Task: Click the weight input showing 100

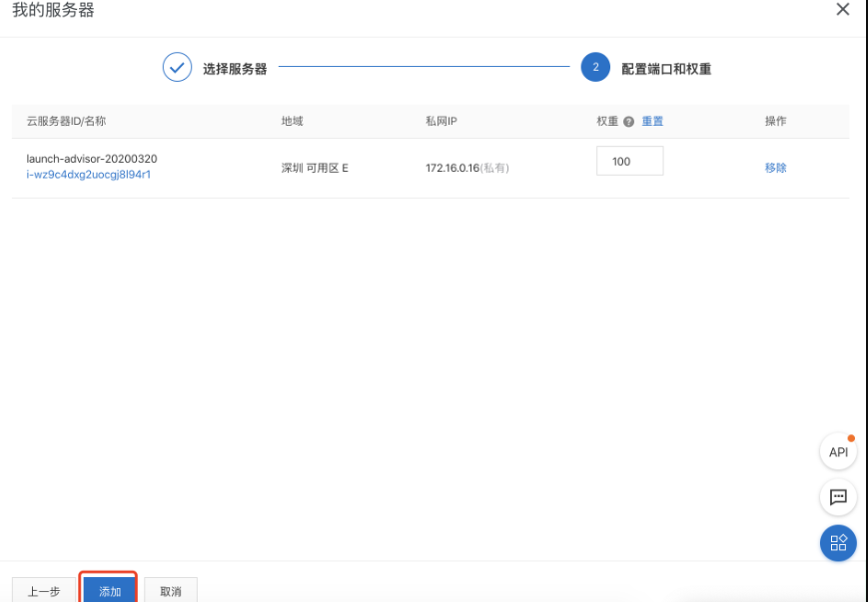Action: (629, 160)
